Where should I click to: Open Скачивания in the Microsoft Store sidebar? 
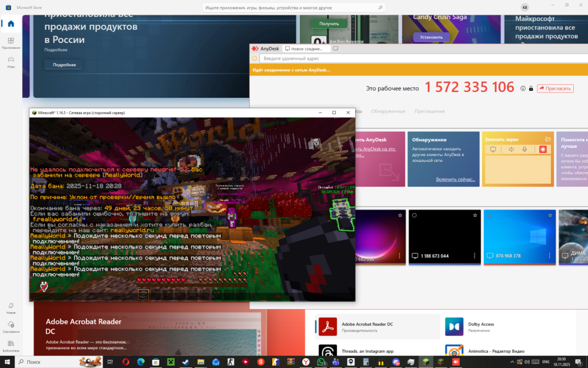(x=11, y=327)
